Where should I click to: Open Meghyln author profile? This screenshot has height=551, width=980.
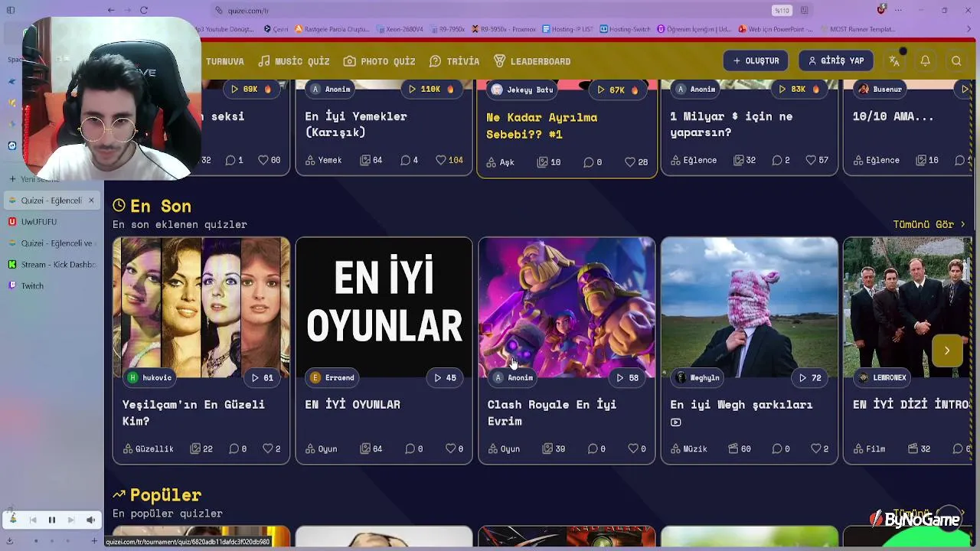[698, 377]
